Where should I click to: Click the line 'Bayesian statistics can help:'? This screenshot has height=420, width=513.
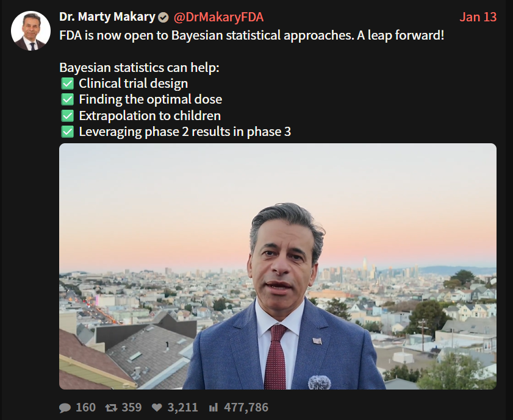coord(139,68)
